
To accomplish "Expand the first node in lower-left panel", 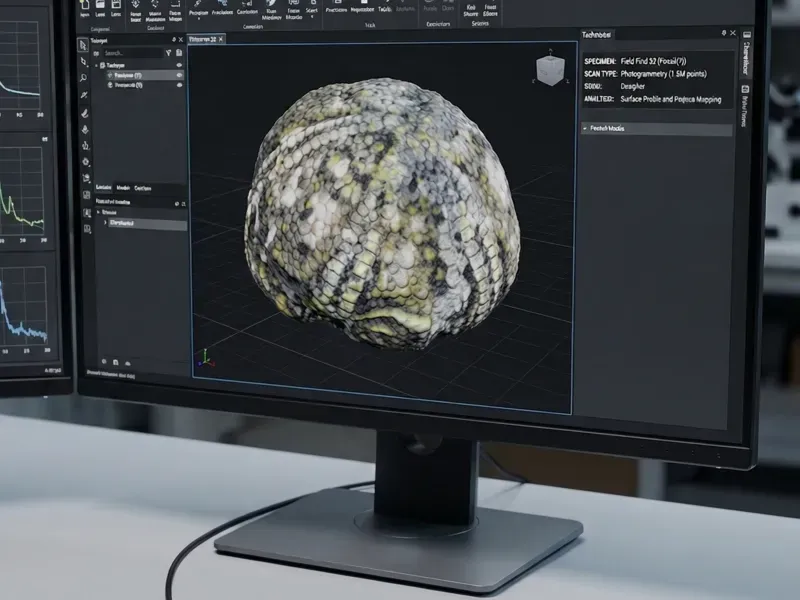I will [x=98, y=213].
